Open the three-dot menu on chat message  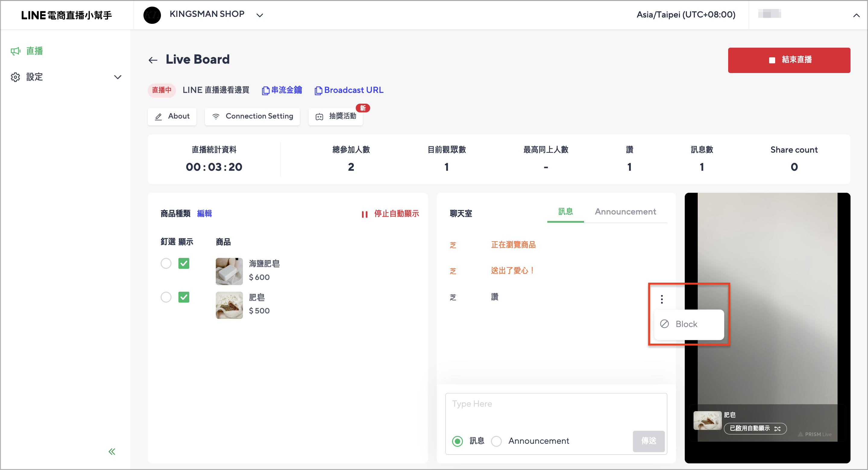(x=662, y=299)
